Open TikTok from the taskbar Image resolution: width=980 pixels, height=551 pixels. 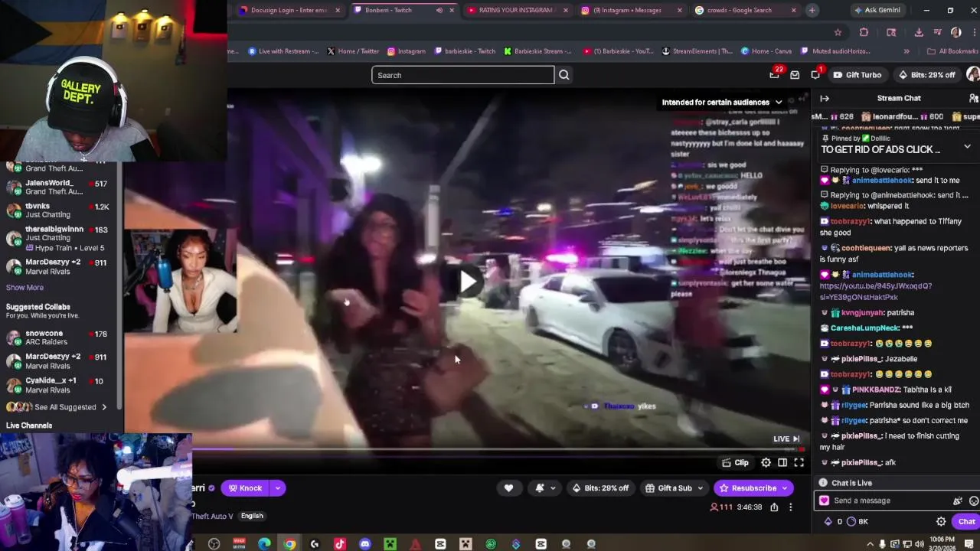click(339, 544)
